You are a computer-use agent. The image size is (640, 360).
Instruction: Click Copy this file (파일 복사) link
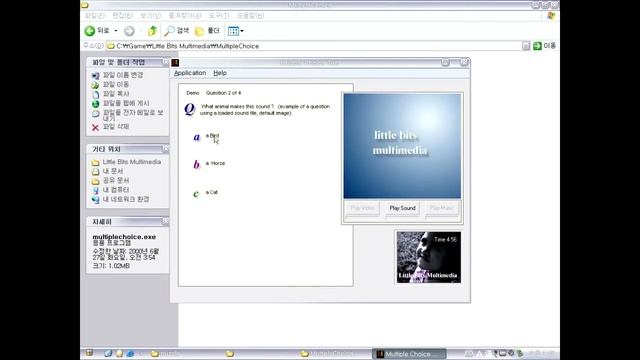116,94
